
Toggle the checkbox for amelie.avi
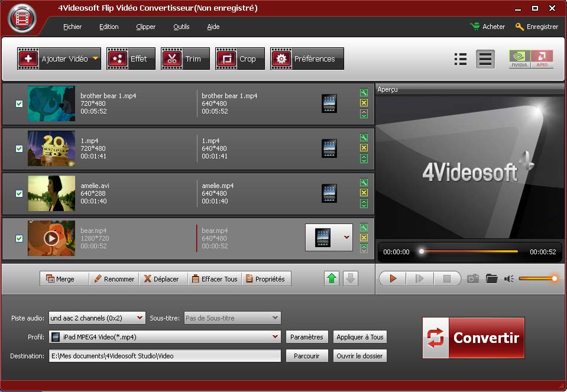pyautogui.click(x=19, y=193)
